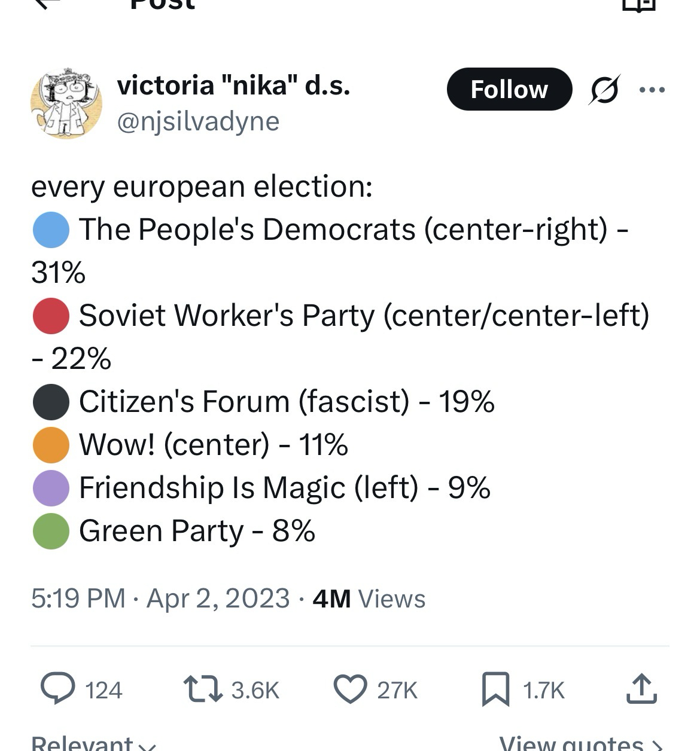
Task: Open View quotes chevron link
Action: [580, 743]
